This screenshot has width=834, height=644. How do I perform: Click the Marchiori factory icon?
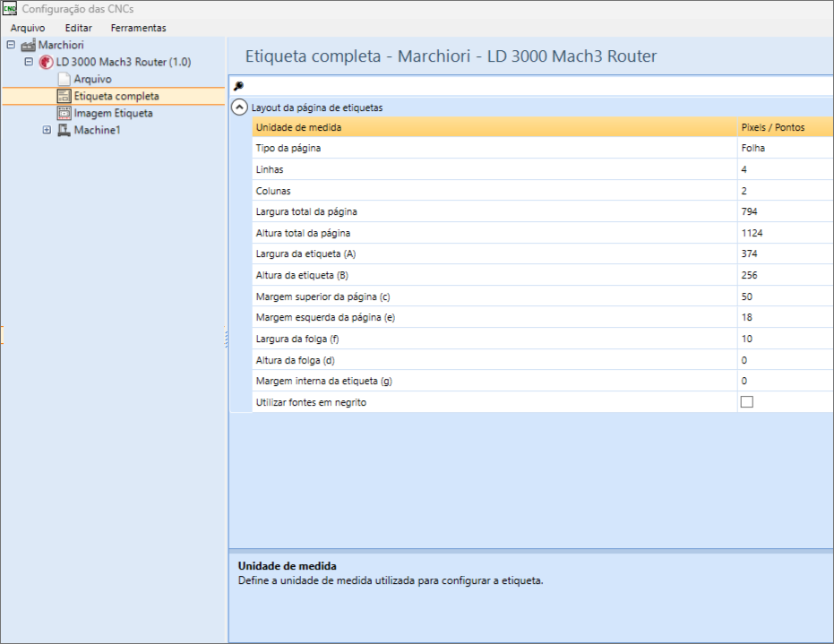click(28, 45)
